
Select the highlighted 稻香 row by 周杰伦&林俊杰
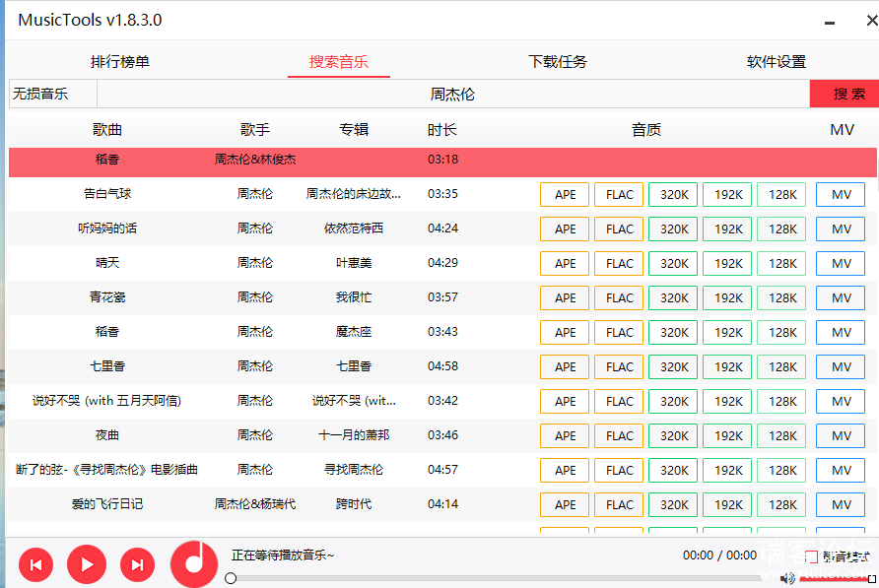coord(442,162)
